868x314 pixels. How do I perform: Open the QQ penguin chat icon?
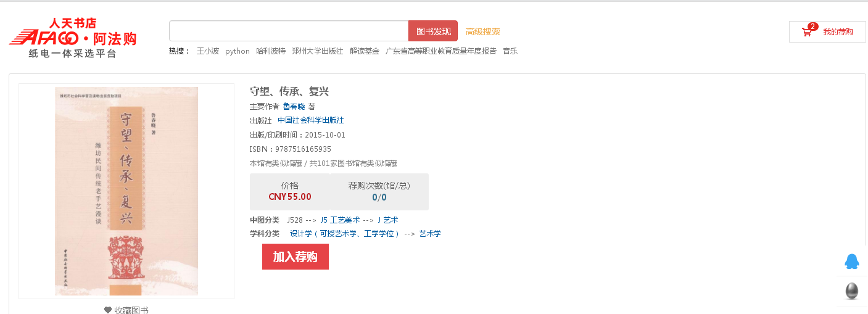click(x=851, y=262)
